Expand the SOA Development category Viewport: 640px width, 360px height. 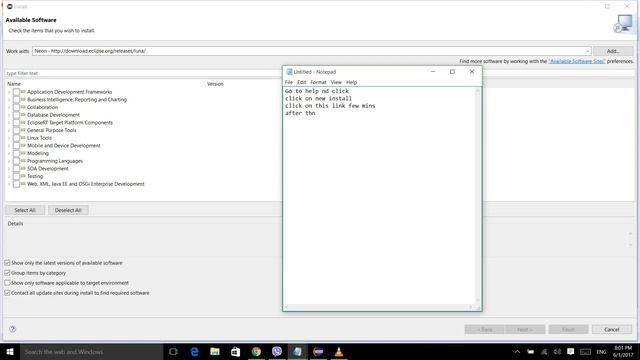[x=9, y=169]
